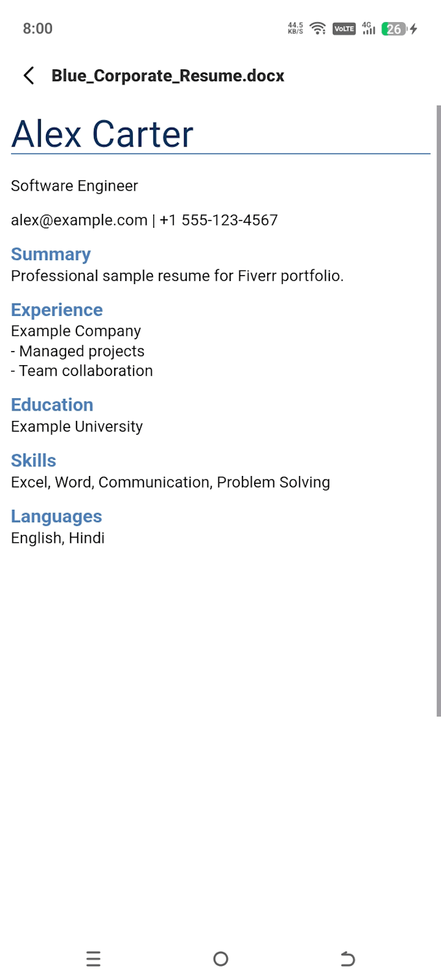Click the document vertical scrollbar

pos(438,411)
